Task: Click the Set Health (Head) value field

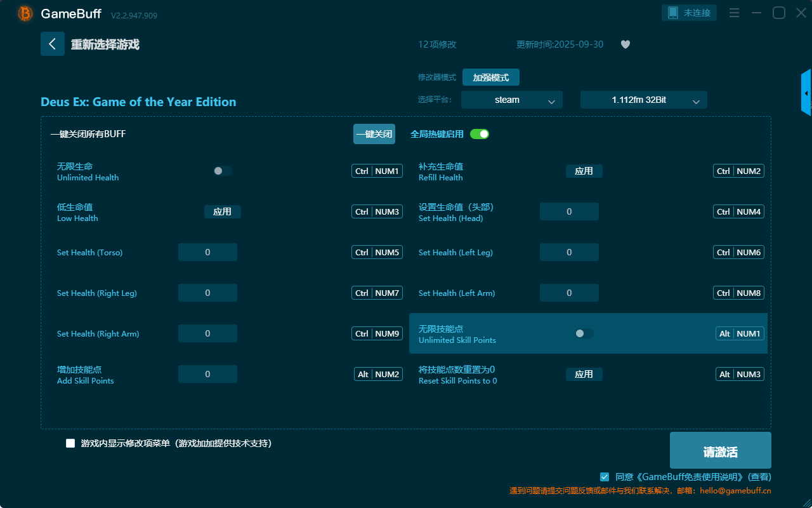Action: (569, 211)
